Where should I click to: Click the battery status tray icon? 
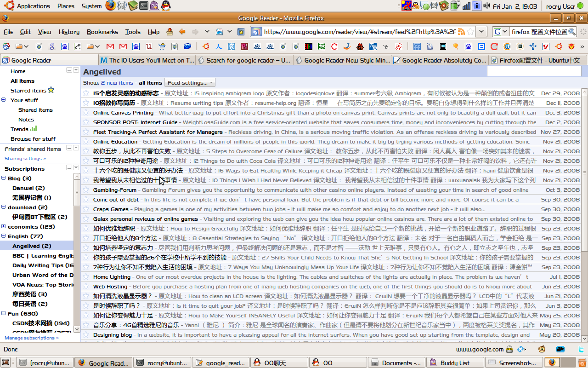coord(455,6)
